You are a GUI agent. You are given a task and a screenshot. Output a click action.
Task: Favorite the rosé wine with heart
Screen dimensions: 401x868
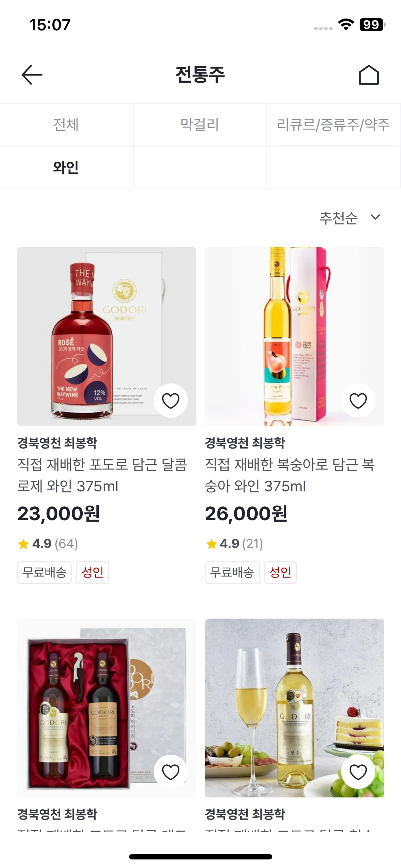pos(170,401)
